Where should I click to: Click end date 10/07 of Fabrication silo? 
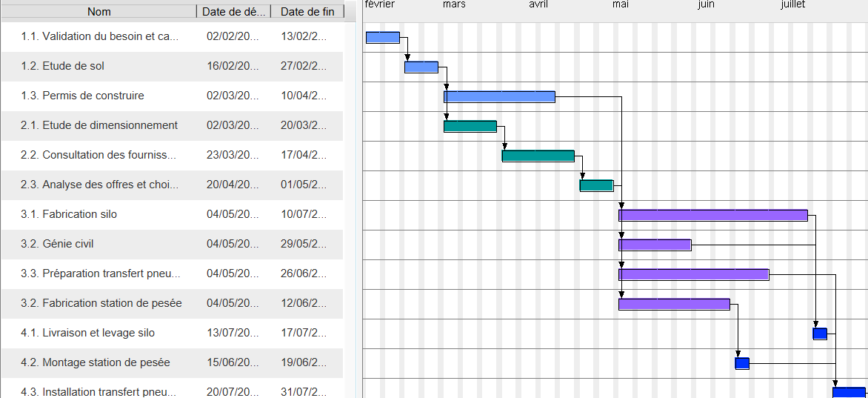click(304, 214)
